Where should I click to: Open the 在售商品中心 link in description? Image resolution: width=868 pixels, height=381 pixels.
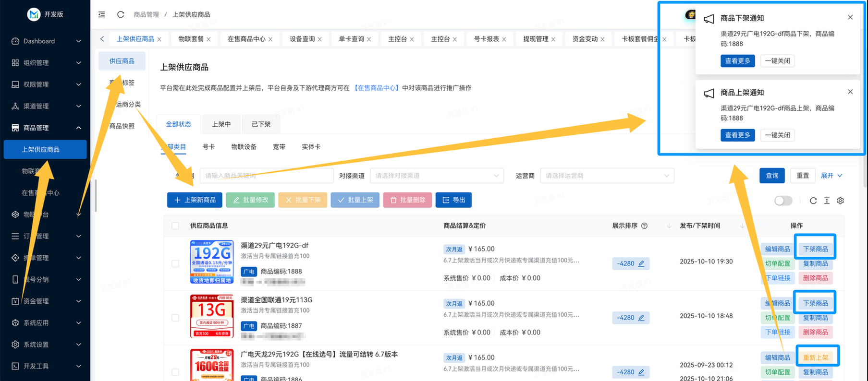pos(377,88)
